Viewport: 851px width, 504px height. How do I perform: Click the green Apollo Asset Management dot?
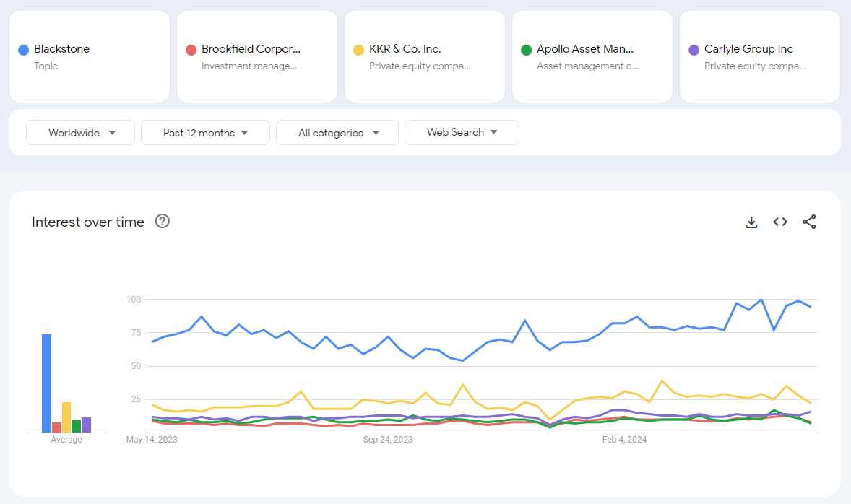527,50
